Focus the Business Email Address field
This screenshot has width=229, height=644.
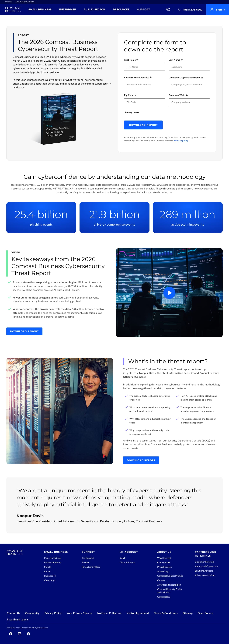pos(144,85)
